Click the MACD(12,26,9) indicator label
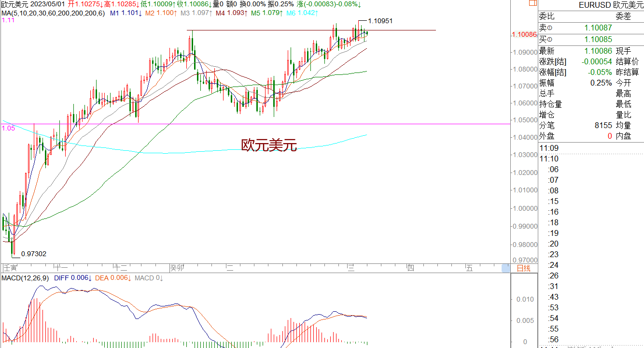 (x=26, y=278)
